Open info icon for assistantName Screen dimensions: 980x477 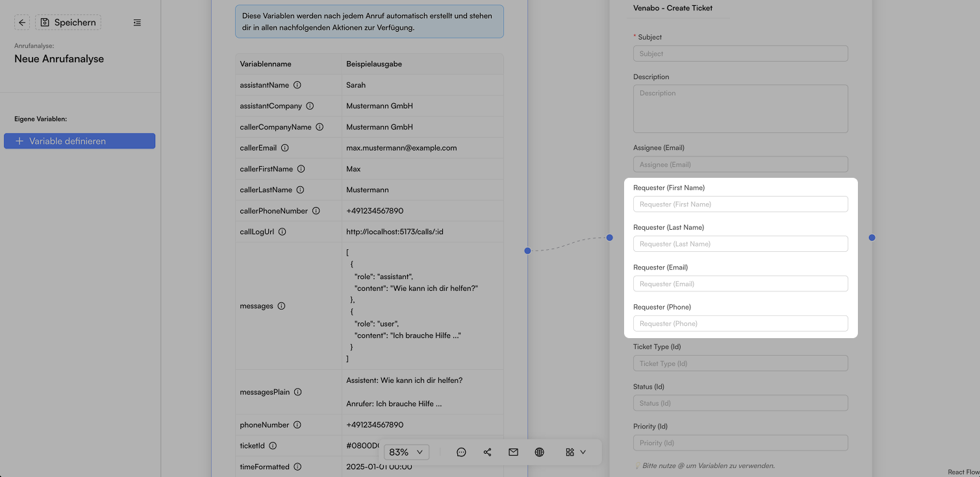coord(297,85)
